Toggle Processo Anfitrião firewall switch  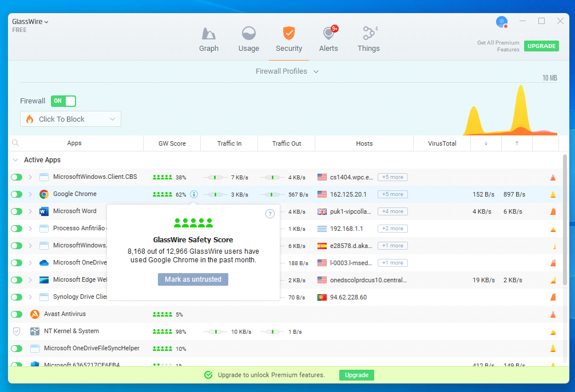tap(17, 229)
